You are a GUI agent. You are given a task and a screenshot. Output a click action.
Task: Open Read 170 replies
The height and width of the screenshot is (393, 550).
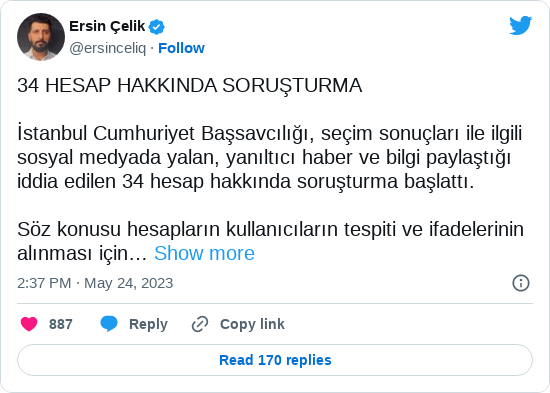pyautogui.click(x=275, y=360)
